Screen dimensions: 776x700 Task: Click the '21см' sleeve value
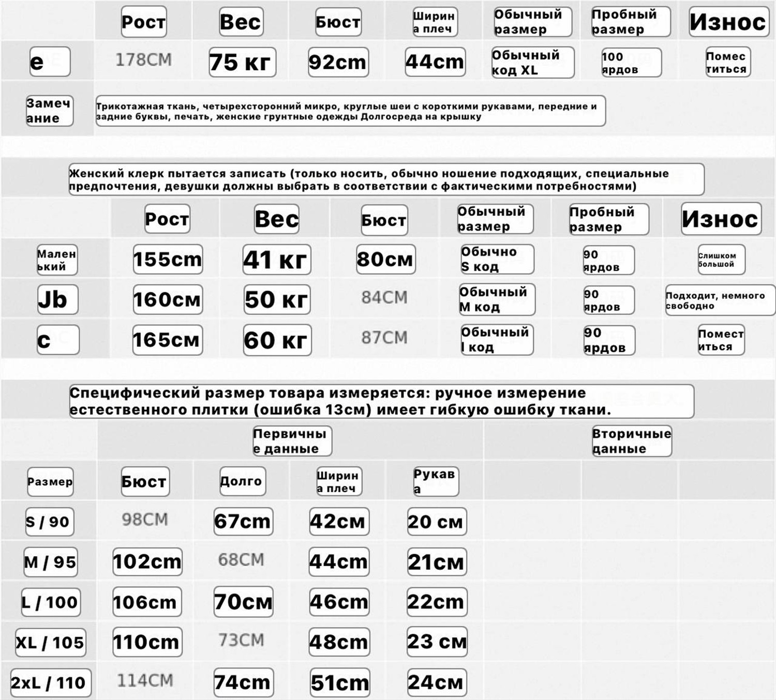pyautogui.click(x=437, y=562)
